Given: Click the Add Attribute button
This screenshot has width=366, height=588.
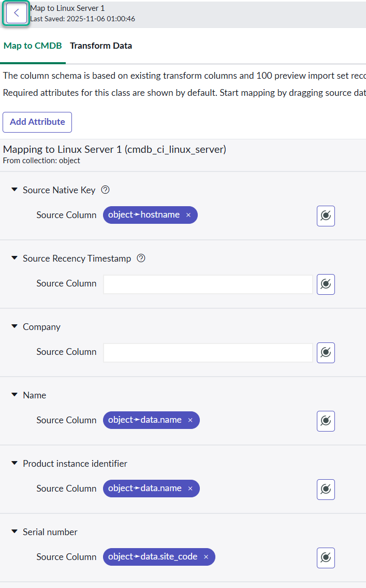Looking at the screenshot, I should pos(37,122).
